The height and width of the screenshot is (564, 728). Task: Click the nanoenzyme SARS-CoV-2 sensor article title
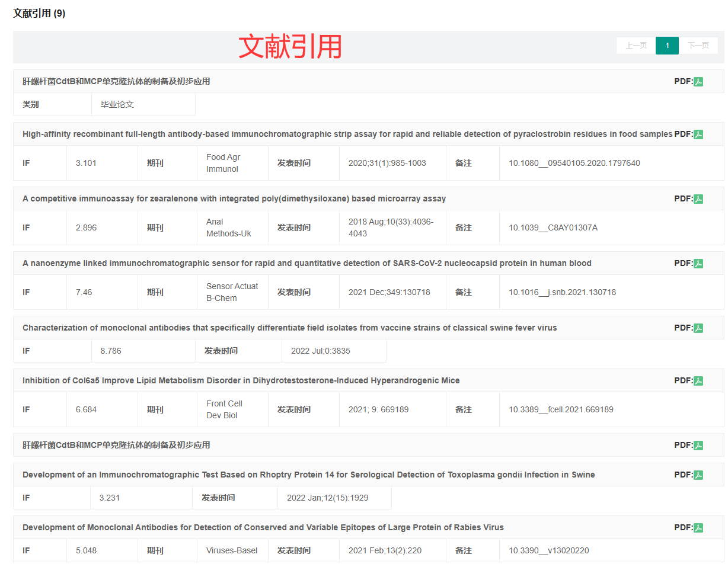pos(306,264)
